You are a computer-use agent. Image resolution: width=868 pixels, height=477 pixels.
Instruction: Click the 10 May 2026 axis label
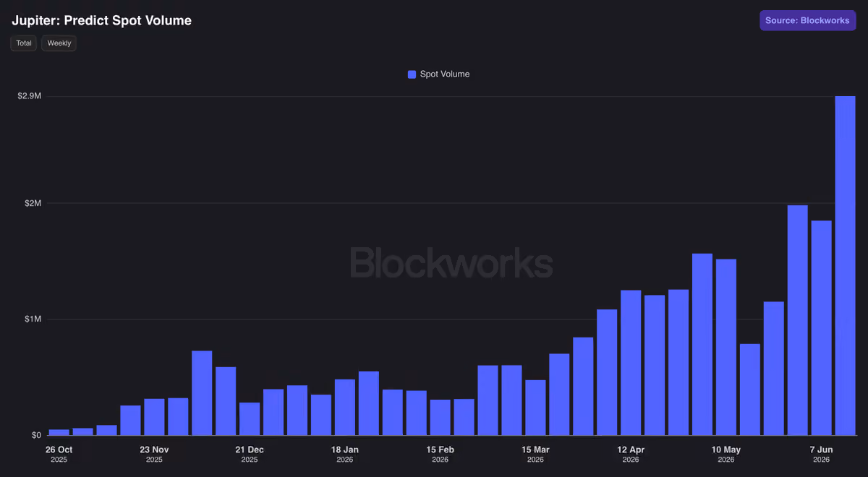click(x=726, y=454)
